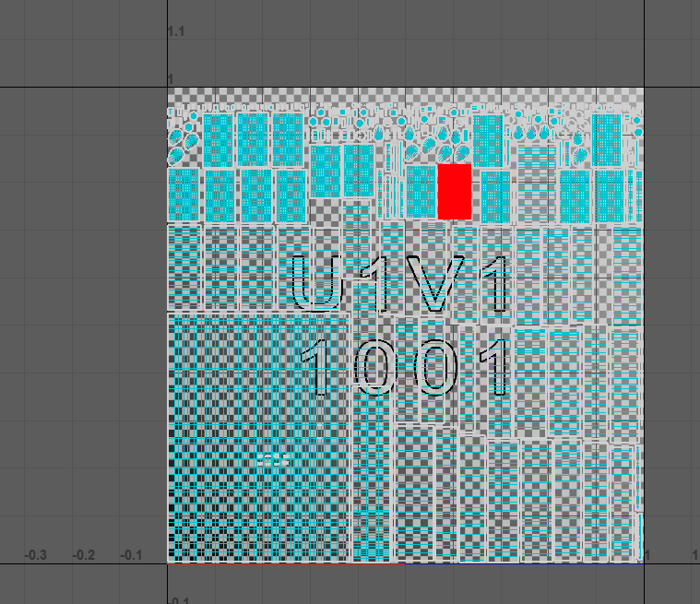Image resolution: width=700 pixels, height=604 pixels.
Task: Click the -0.3 horizontal axis label
Action: pos(35,554)
